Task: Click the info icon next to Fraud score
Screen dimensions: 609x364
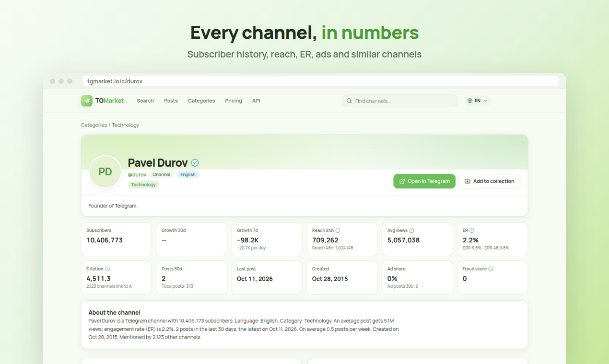Action: coord(491,269)
